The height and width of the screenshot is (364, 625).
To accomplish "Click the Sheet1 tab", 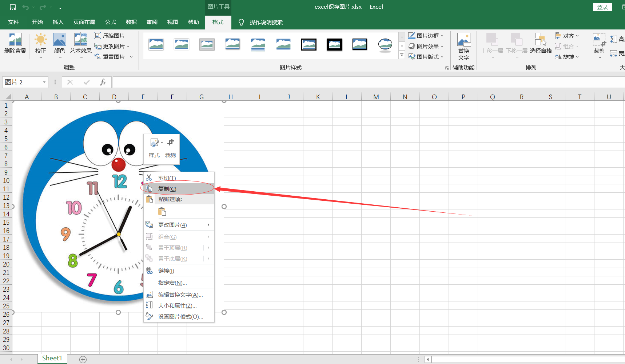I will 52,359.
